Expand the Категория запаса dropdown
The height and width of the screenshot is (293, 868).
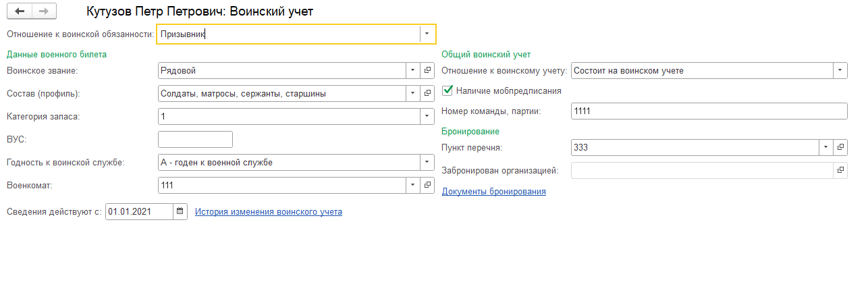click(x=427, y=116)
